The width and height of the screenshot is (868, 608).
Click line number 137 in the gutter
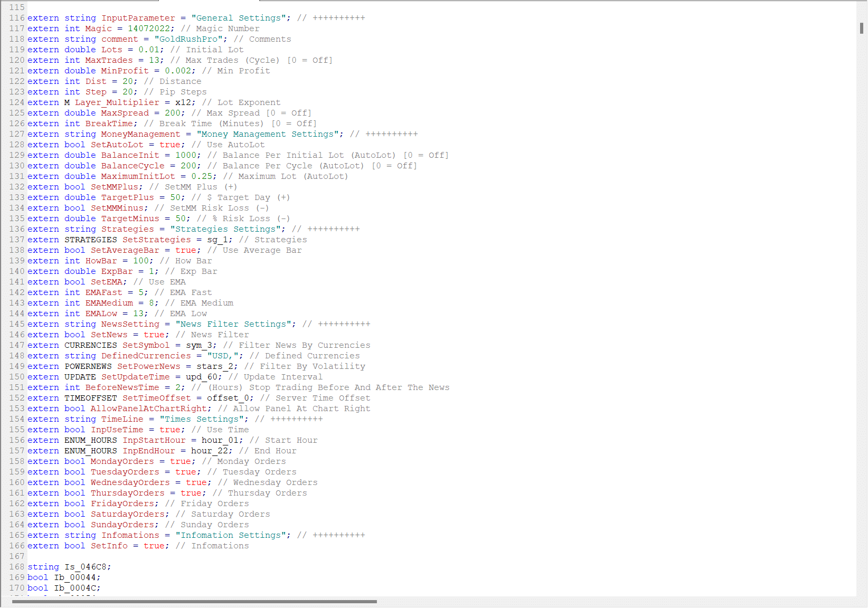point(16,240)
